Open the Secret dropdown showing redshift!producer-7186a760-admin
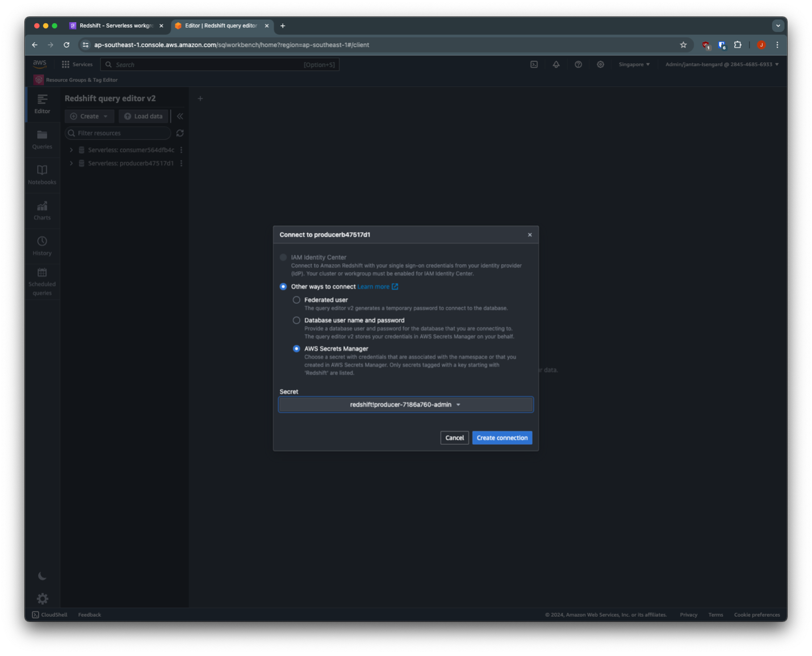Viewport: 812px width, 656px height. (405, 404)
